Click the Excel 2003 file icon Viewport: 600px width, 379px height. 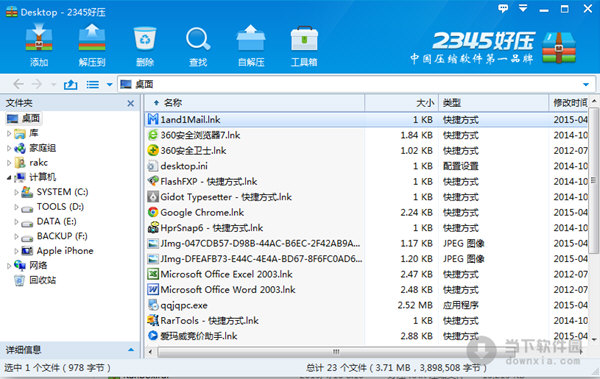153,274
